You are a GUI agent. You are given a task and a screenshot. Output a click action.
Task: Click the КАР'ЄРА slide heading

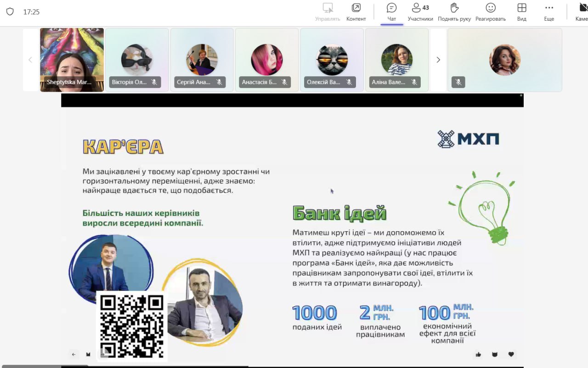tap(123, 147)
